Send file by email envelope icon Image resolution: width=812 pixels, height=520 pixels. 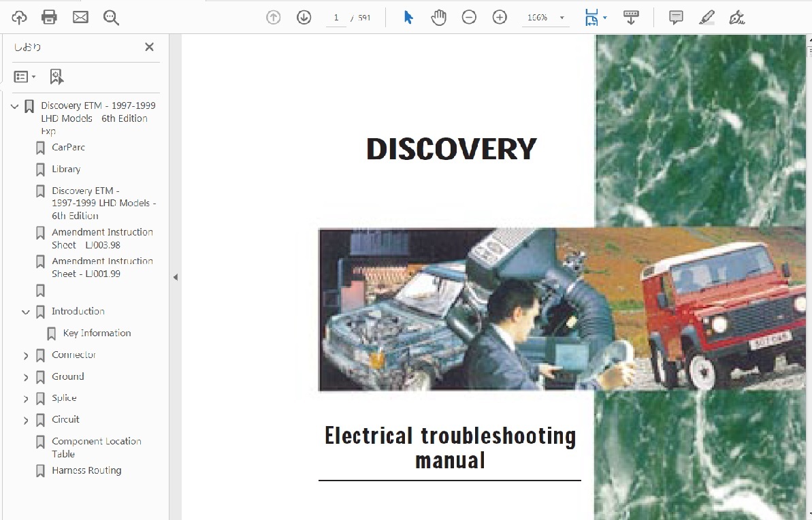pyautogui.click(x=80, y=18)
